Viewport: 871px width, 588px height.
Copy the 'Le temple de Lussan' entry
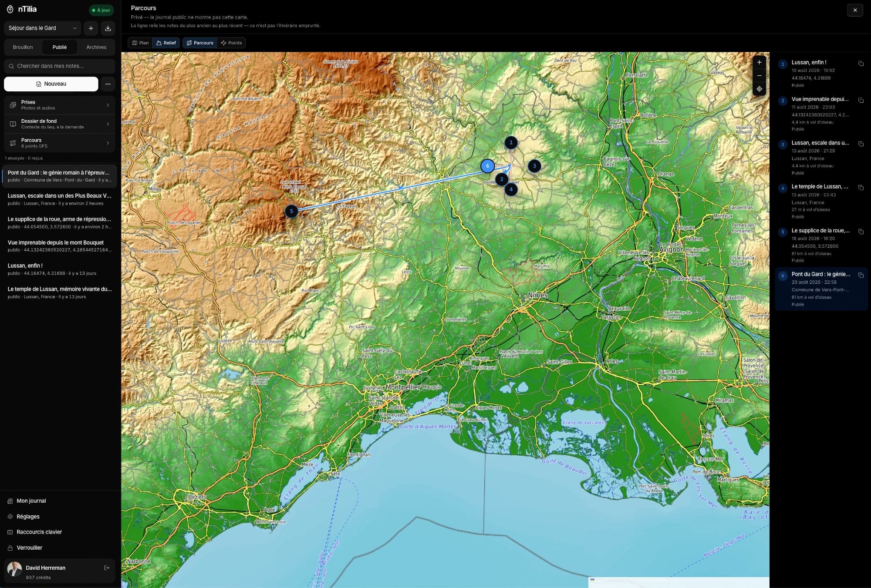coord(861,188)
